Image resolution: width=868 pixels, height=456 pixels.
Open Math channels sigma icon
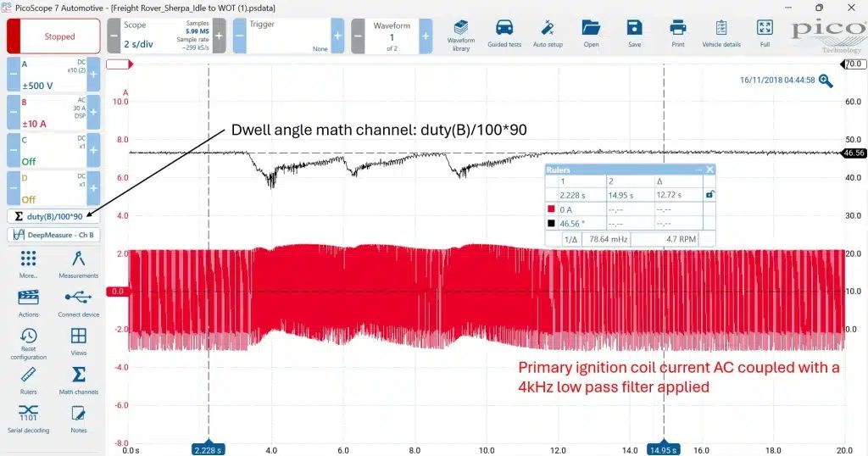coord(78,380)
